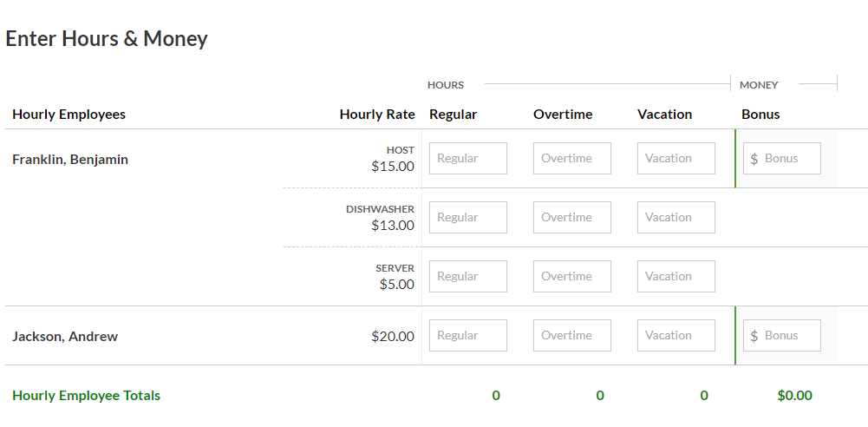868x427 pixels.
Task: Click the Franklin, Benjamin employee name
Action: (70, 160)
